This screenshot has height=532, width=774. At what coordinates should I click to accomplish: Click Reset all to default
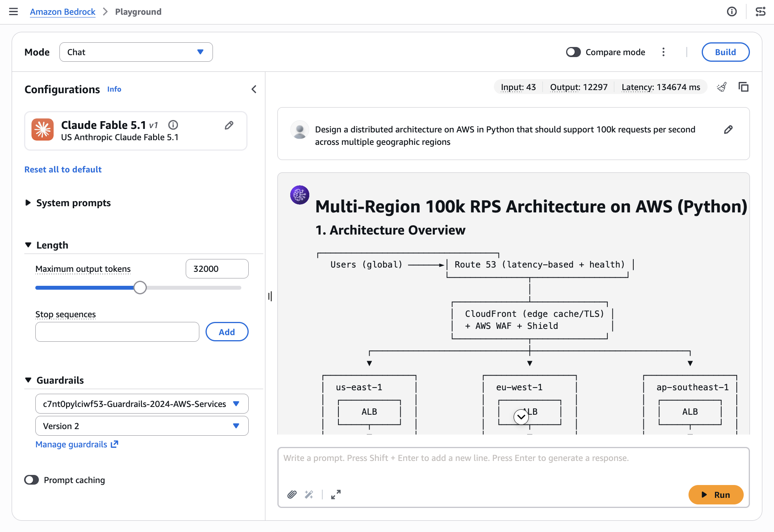pos(63,170)
